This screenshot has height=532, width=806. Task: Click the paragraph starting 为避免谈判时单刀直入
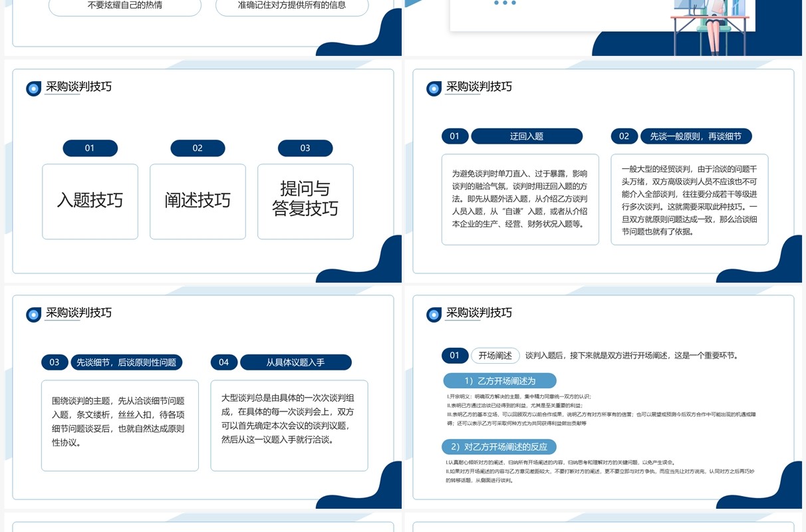520,199
